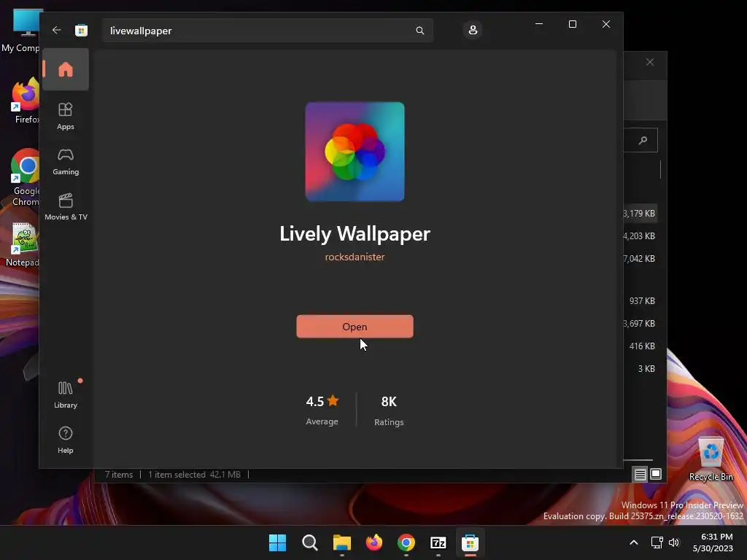Open Help in Store sidebar
This screenshot has width=747, height=560.
(65, 440)
